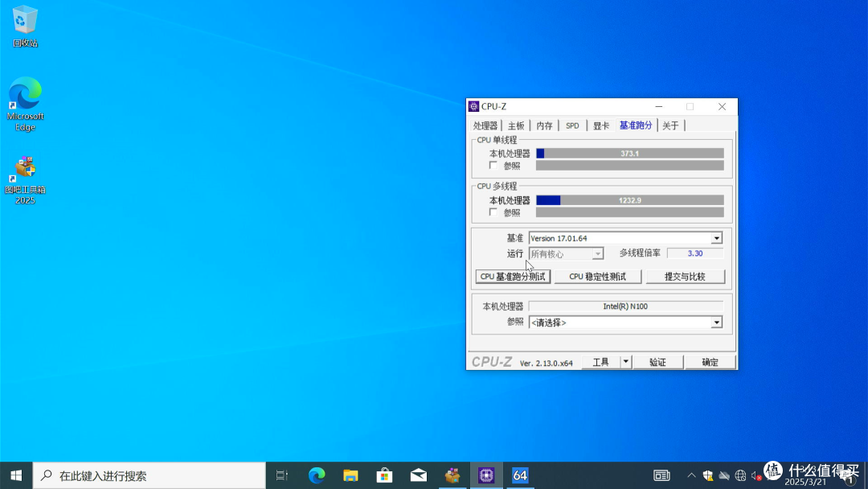Switch to the 内存 tab

[x=544, y=125]
